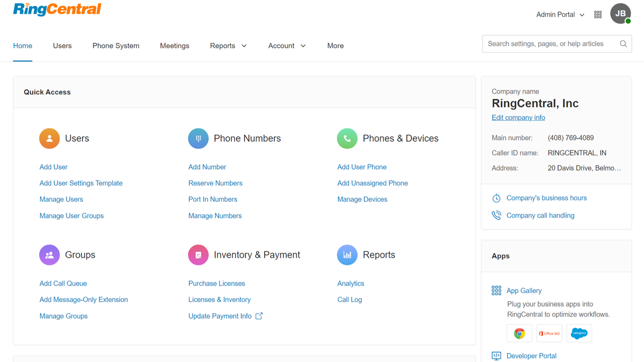Open the Manage Users link
Screen dimensions: 644x362
[61, 199]
